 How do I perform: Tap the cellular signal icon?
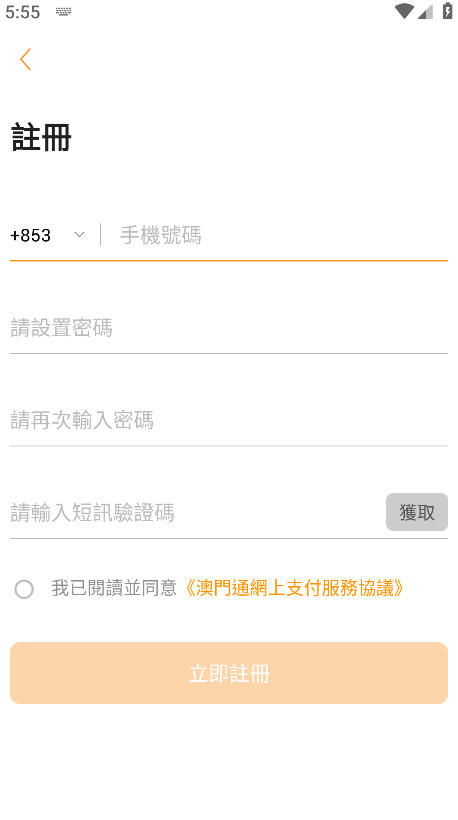click(426, 12)
